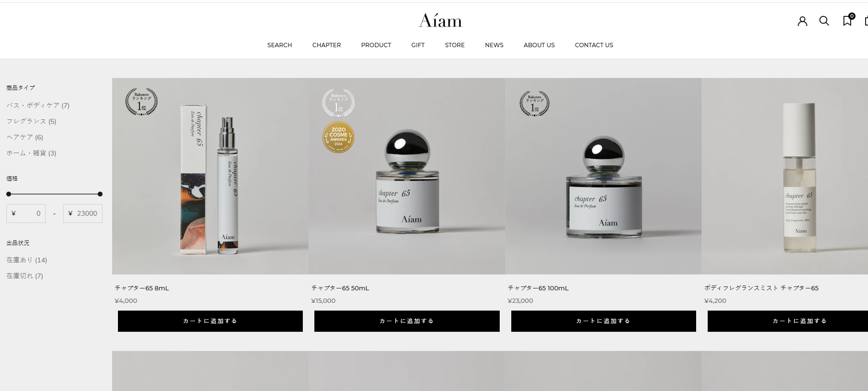
Task: Add チャプター65 8mL to cart
Action: [210, 321]
